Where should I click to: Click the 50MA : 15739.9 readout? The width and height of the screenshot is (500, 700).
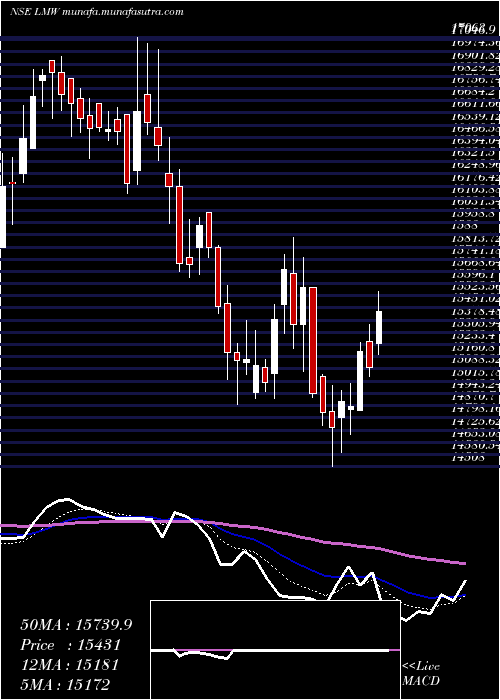[76, 625]
